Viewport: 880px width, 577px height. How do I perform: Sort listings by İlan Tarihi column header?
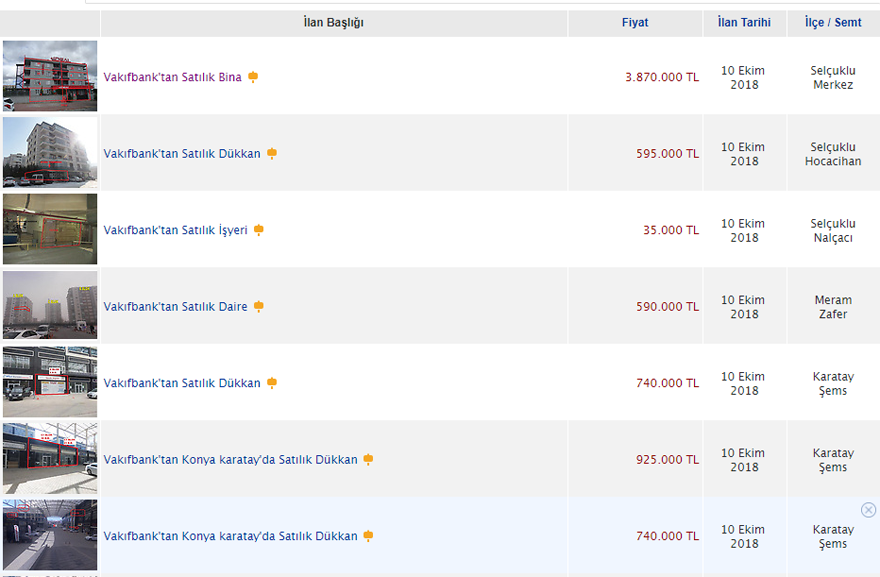pos(744,23)
